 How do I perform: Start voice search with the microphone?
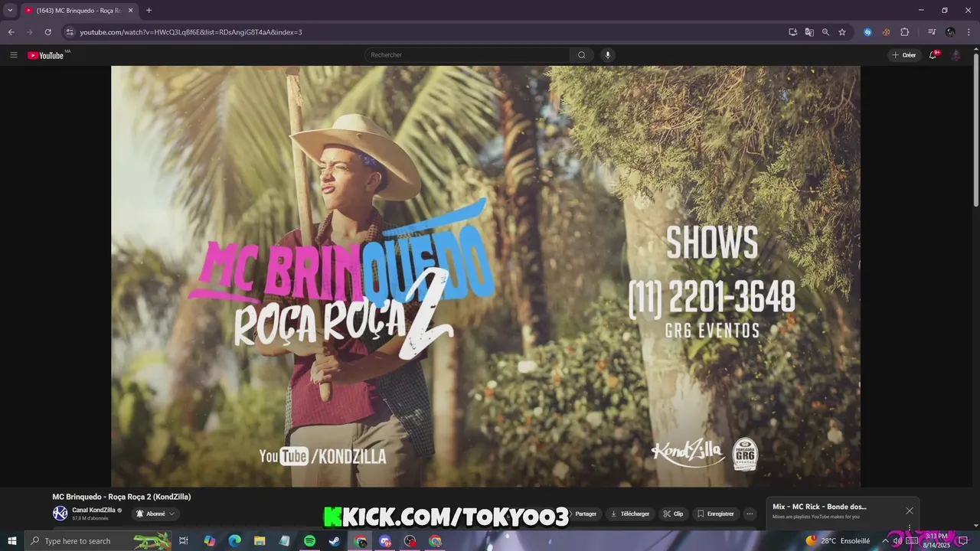[607, 55]
